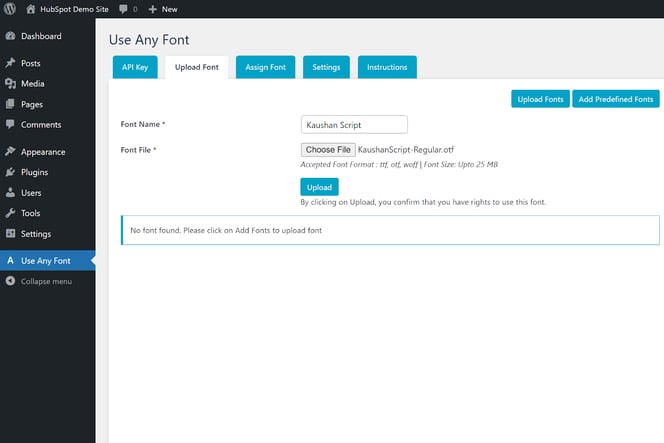The width and height of the screenshot is (664, 443).
Task: Click the plus icon next to New
Action: point(152,9)
